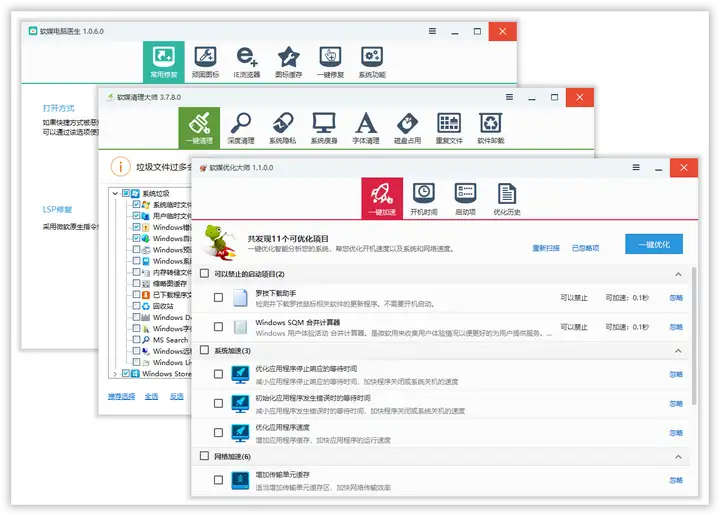The width and height of the screenshot is (720, 516).
Task: Collapse the 系统加速 section chevron
Action: [678, 351]
